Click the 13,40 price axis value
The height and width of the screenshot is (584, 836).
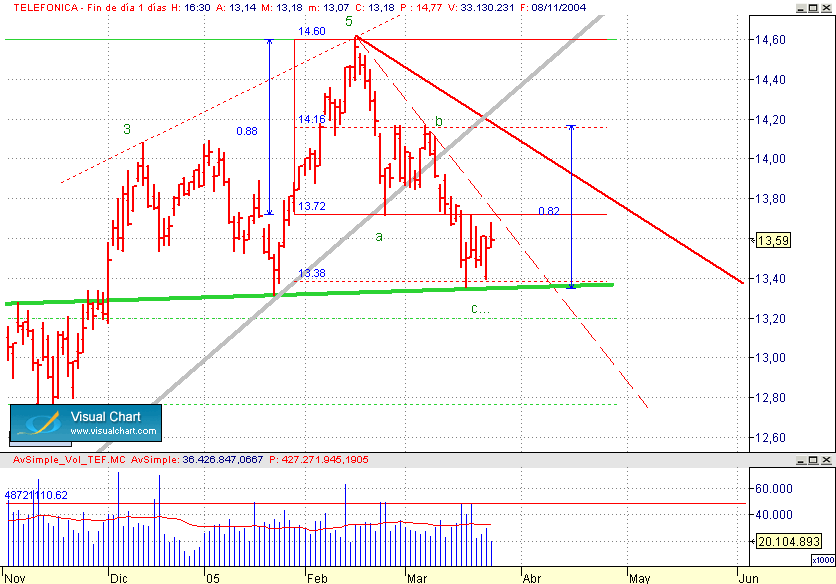coord(770,279)
